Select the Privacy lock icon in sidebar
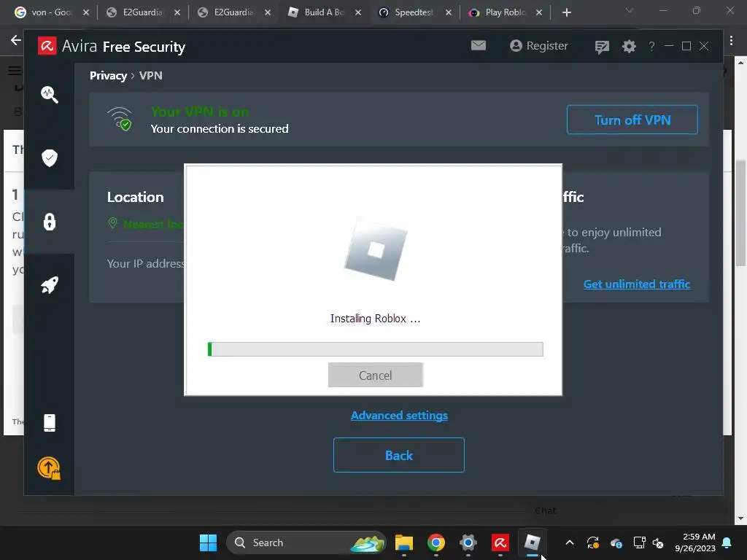747x560 pixels. click(x=50, y=222)
